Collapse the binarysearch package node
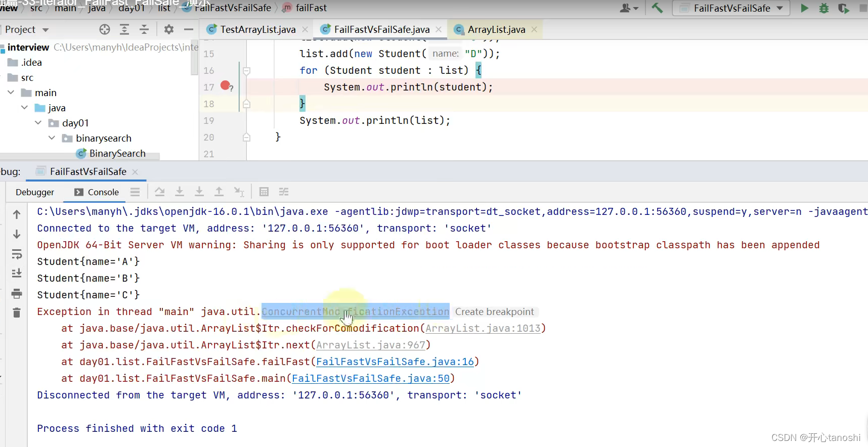This screenshot has height=447, width=868. point(52,138)
